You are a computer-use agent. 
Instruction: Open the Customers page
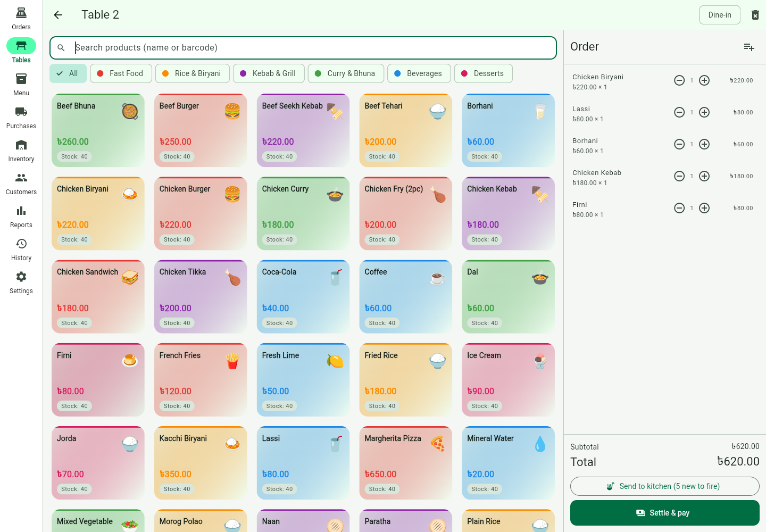pos(21,184)
